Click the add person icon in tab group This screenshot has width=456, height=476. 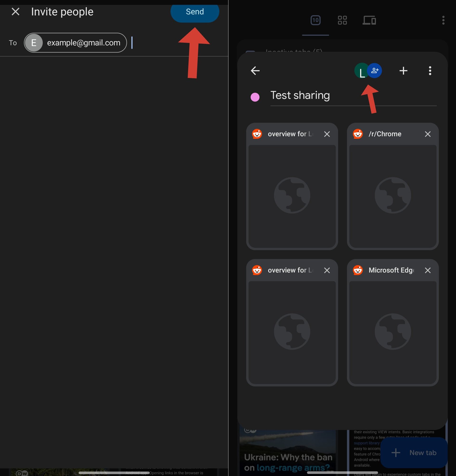tap(374, 70)
